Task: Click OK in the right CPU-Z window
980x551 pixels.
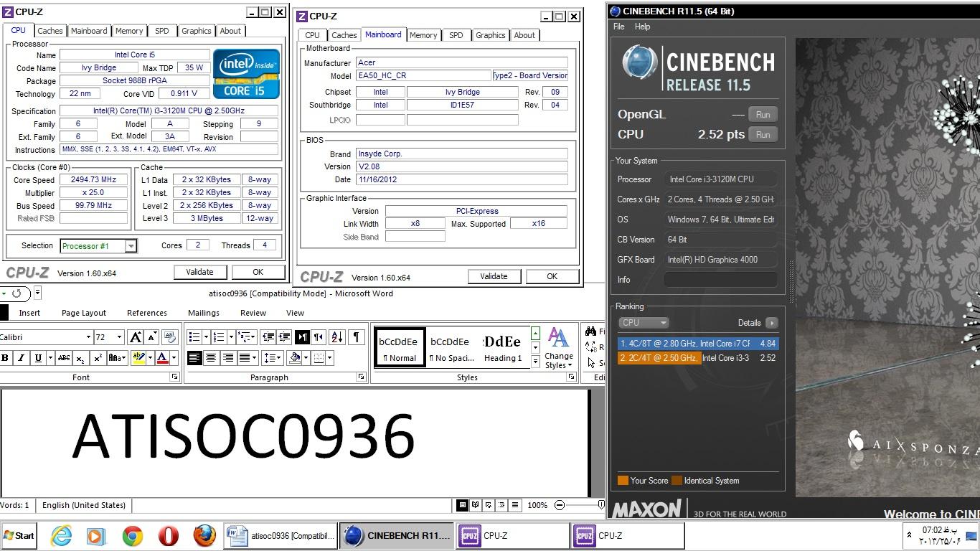Action: [552, 276]
